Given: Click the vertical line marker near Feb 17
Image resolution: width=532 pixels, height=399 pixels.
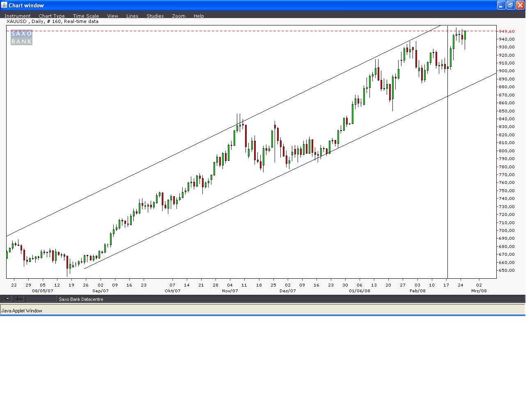Looking at the screenshot, I should (447, 164).
